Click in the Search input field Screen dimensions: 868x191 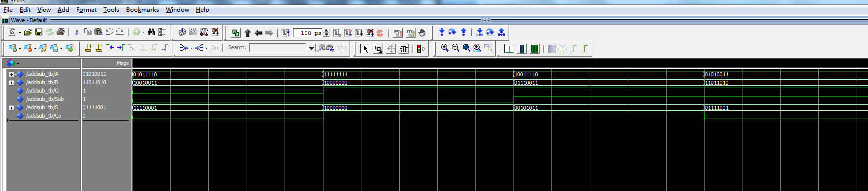coord(278,48)
